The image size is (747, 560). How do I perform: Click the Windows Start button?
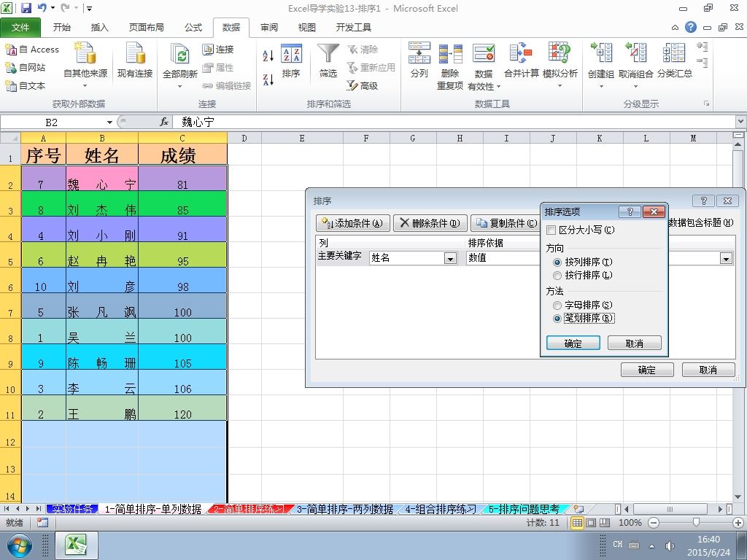(x=19, y=545)
